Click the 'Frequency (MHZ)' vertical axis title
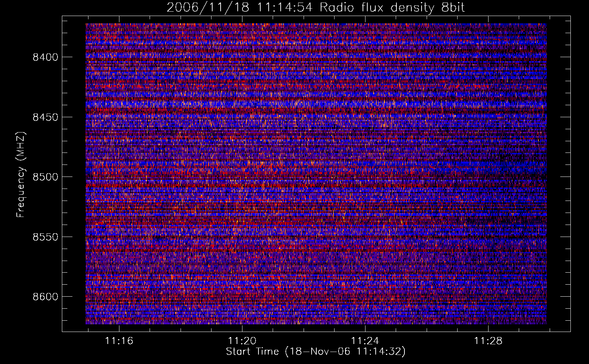589x364 pixels. (21, 175)
